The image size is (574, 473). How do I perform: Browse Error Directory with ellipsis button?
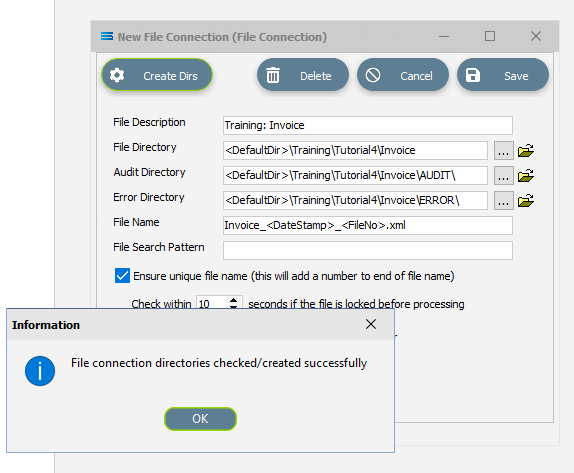503,201
